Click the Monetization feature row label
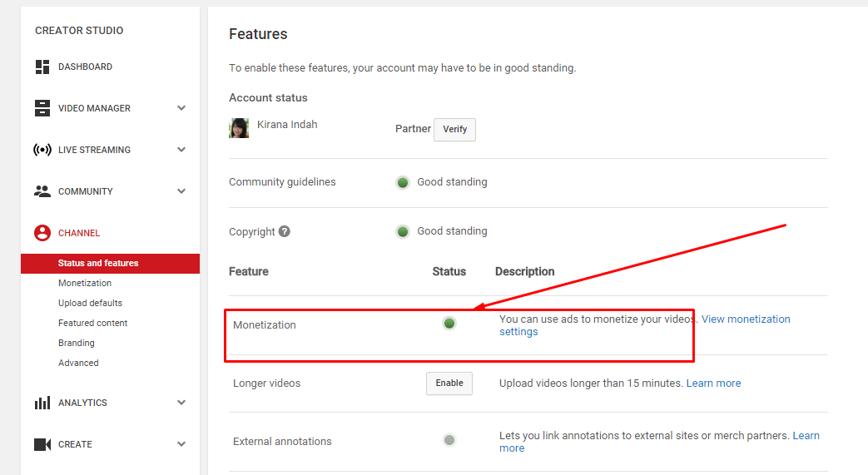 (265, 325)
